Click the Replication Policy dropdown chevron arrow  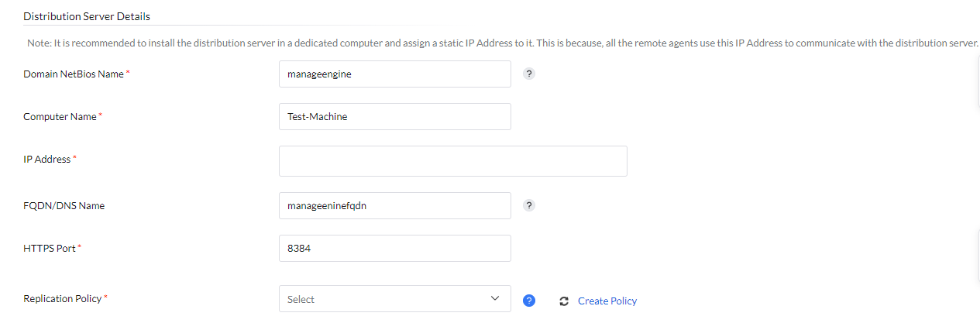(x=496, y=299)
